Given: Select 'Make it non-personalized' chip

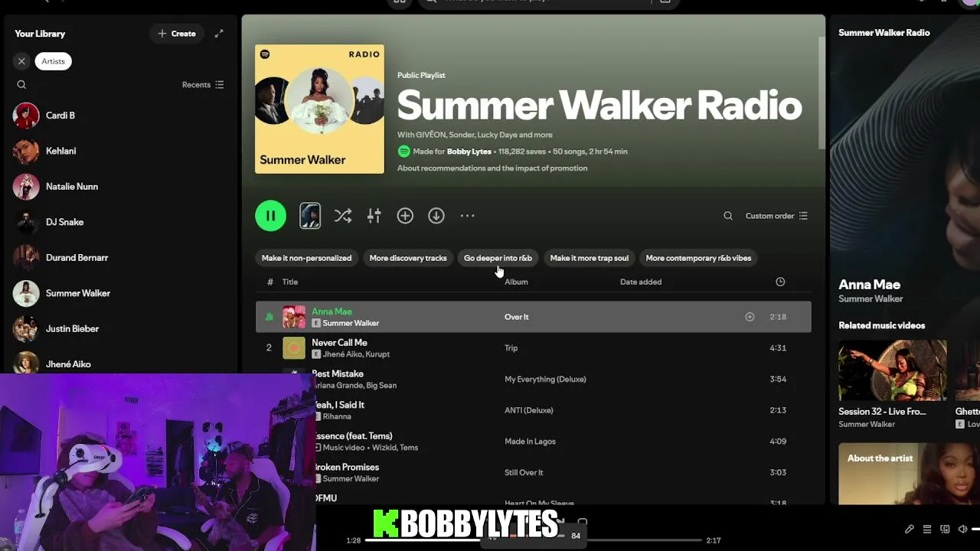Looking at the screenshot, I should (306, 258).
